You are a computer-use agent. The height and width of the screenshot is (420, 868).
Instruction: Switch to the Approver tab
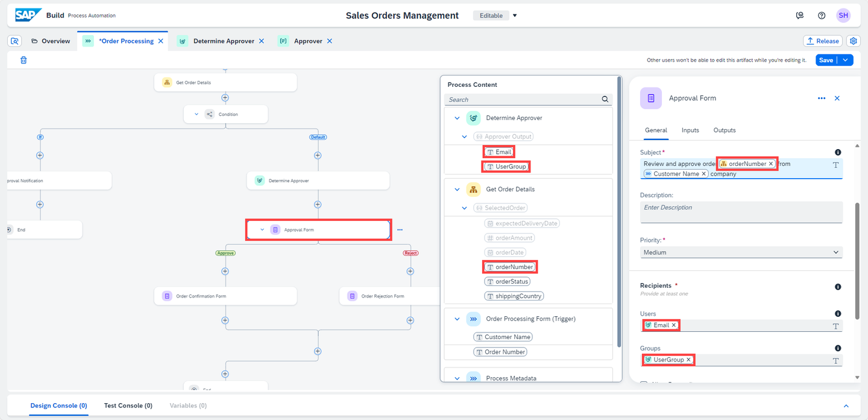308,41
